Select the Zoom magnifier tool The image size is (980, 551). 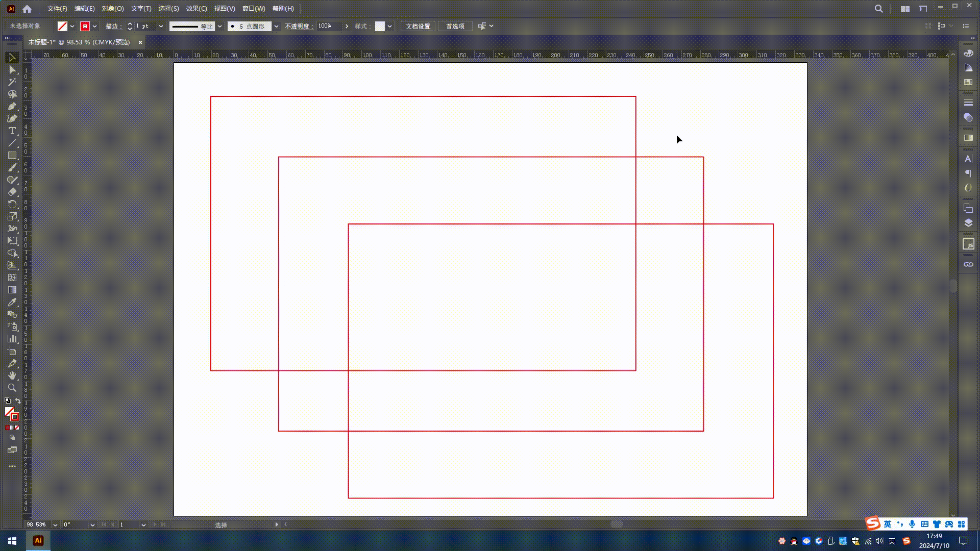pyautogui.click(x=12, y=388)
